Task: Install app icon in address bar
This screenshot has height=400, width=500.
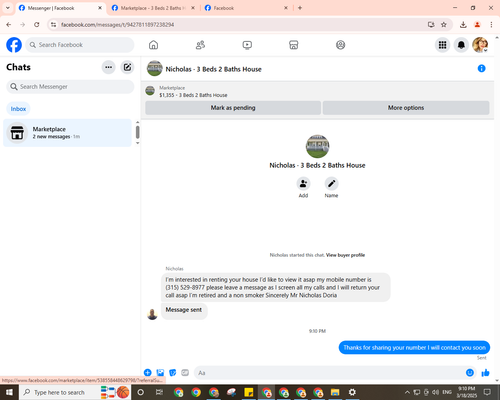Action: 431,24
